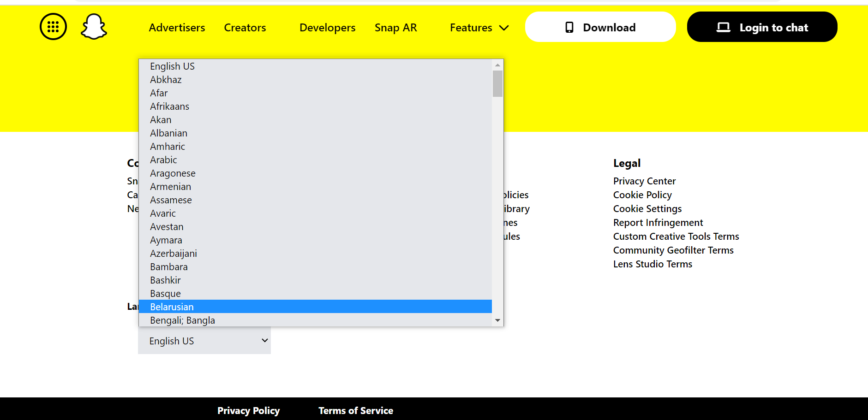868x420 pixels.
Task: Open Custom Creative Tools Terms
Action: click(x=676, y=236)
